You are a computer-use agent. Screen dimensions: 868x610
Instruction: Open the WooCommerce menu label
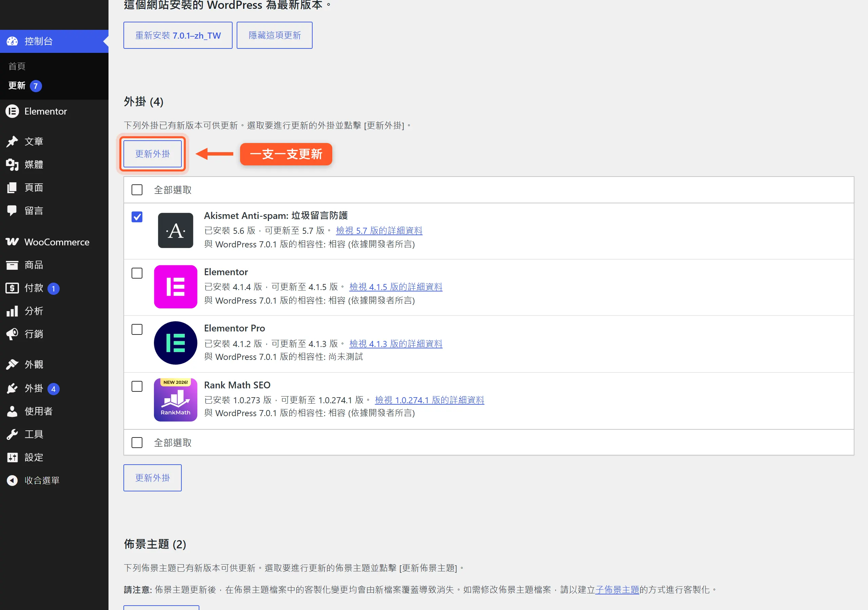pyautogui.click(x=57, y=242)
